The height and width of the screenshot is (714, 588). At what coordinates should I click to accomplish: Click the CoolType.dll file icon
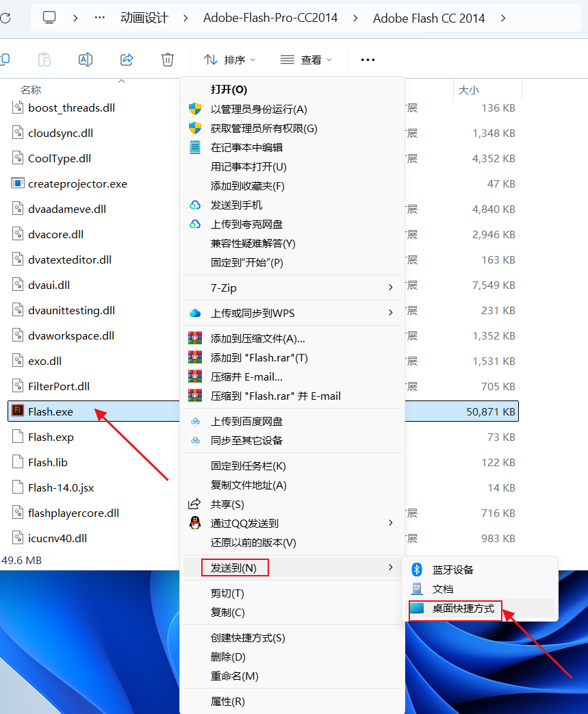(17, 158)
